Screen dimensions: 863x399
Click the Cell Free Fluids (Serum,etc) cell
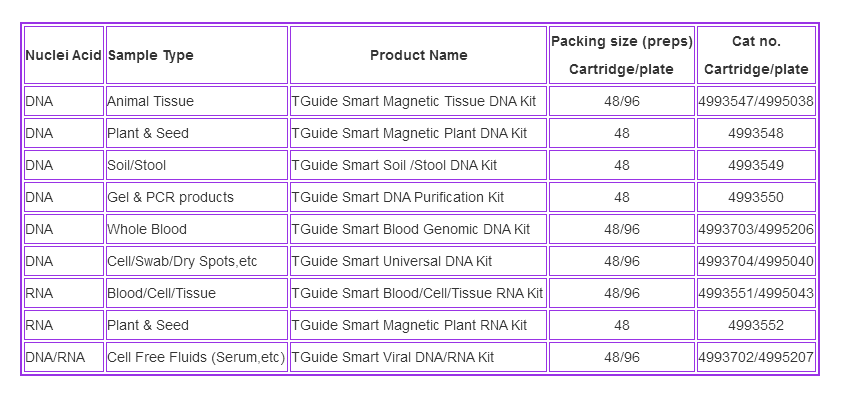[196, 357]
